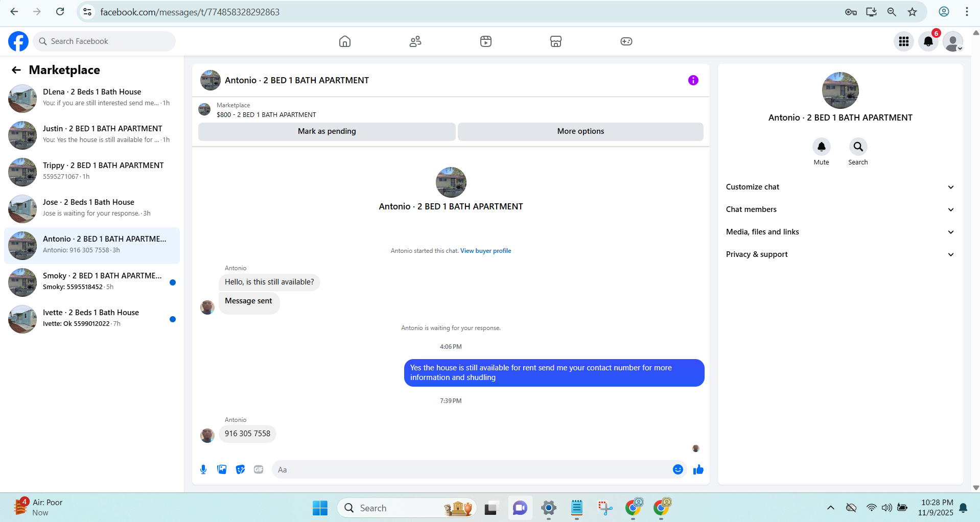Click Antonio's avatar beside 916 305 7558
980x522 pixels.
tap(207, 435)
